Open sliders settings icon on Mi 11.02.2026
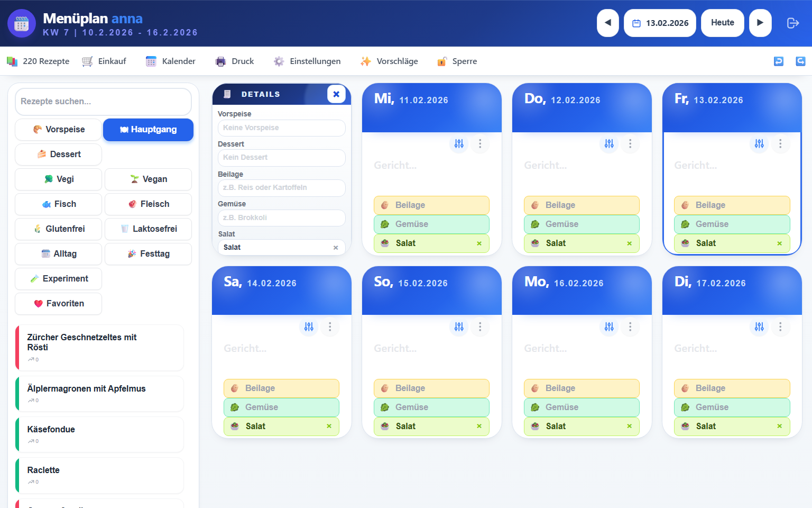This screenshot has width=812, height=508. (459, 143)
